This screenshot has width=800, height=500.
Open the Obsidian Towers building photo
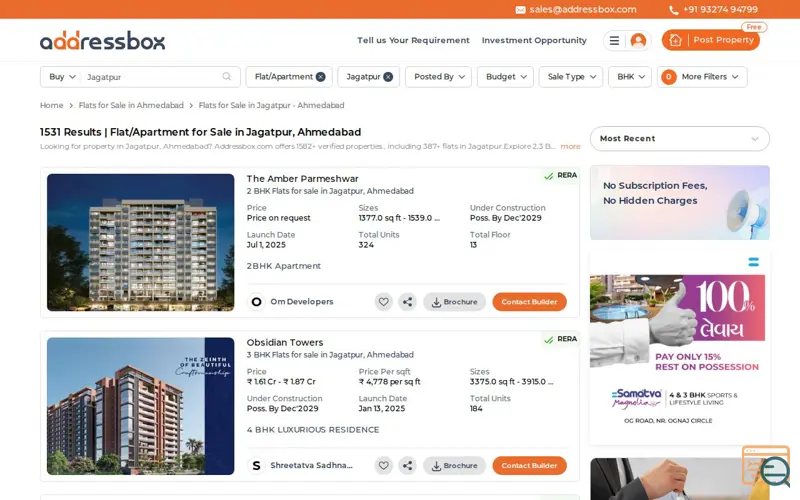click(140, 406)
